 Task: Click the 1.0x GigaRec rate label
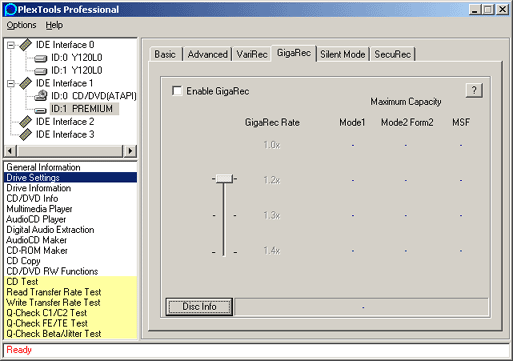(x=272, y=145)
